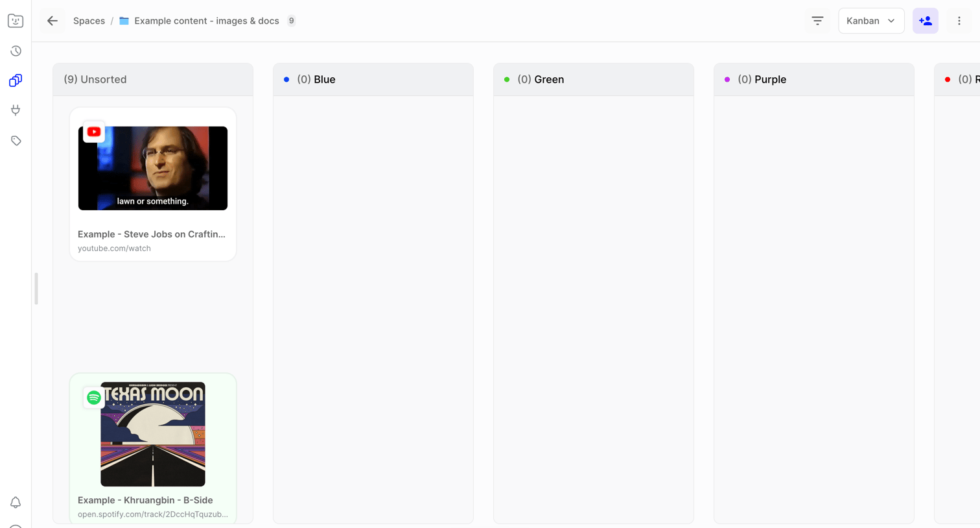Click the YouTube badge on Steve Jobs card
This screenshot has height=528, width=980.
(x=94, y=132)
